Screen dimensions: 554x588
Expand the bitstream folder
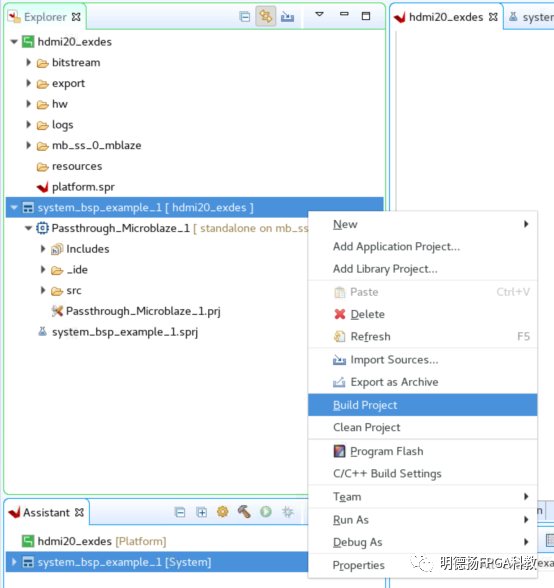coord(29,62)
